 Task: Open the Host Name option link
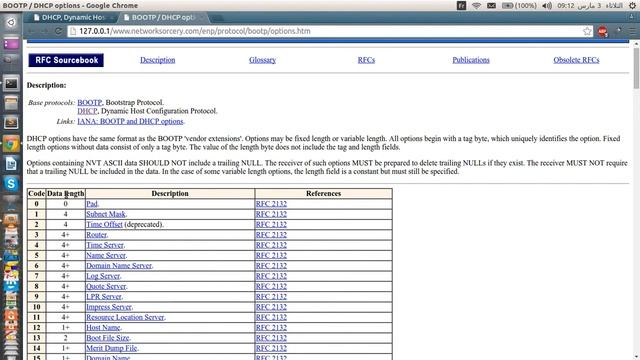tap(103, 328)
